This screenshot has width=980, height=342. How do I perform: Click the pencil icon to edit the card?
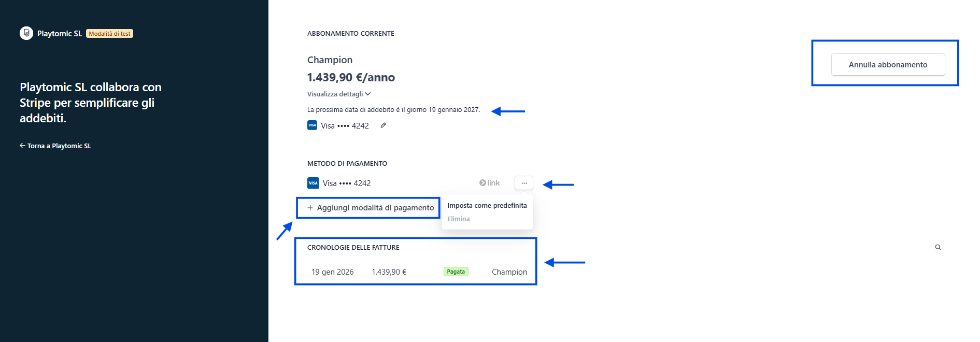(383, 125)
